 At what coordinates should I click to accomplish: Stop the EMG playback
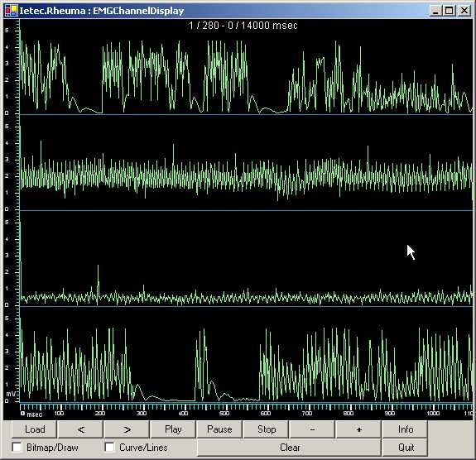click(266, 429)
